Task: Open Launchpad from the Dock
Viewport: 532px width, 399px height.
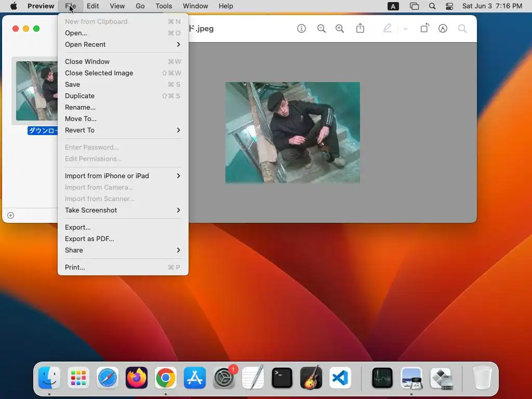Action: (x=78, y=378)
